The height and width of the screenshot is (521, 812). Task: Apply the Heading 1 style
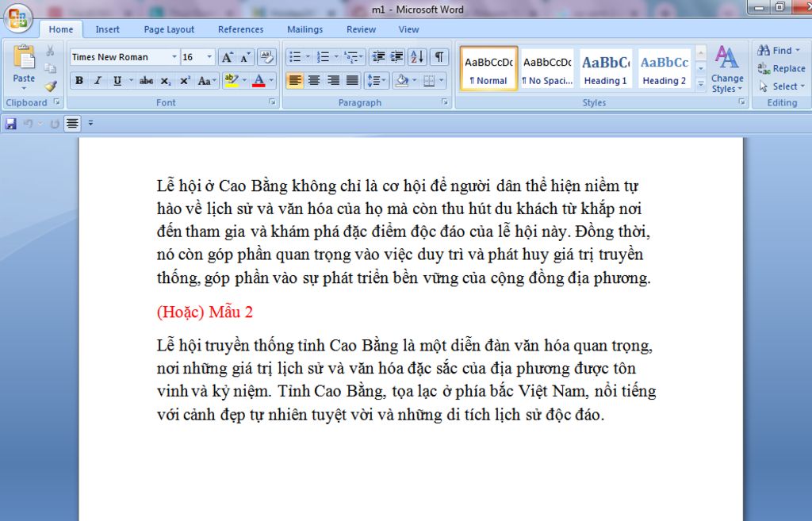pos(605,68)
